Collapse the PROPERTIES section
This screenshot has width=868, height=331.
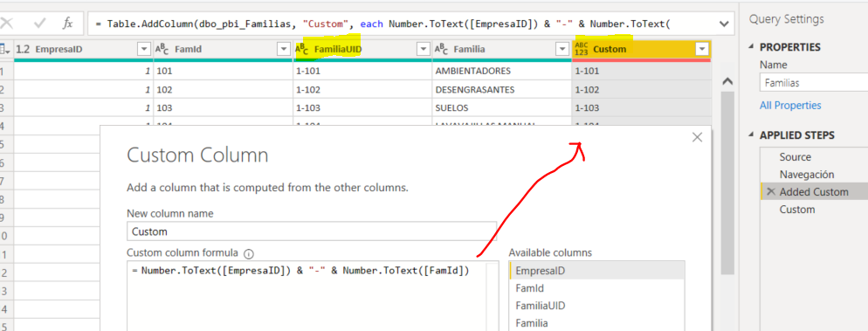click(751, 47)
